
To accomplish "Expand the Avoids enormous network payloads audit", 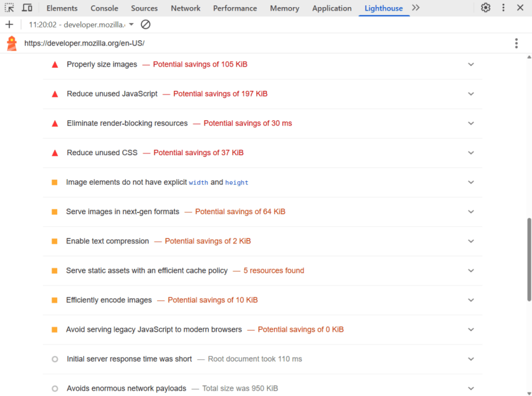I will (x=471, y=388).
